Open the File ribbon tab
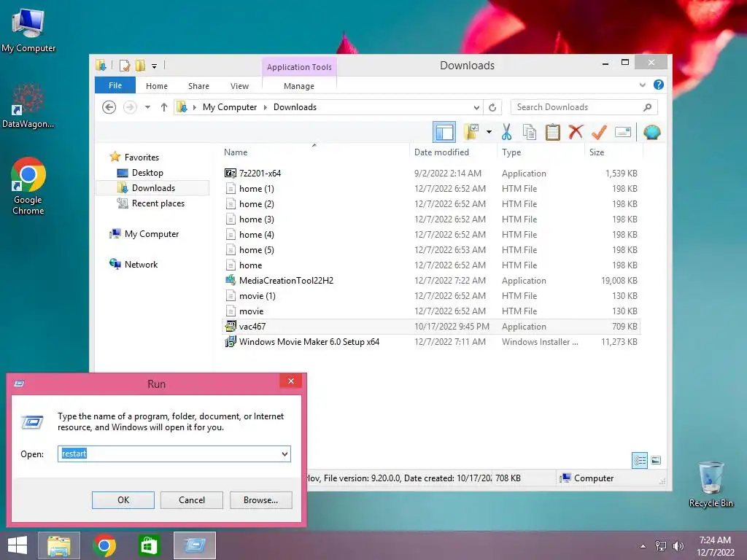 point(115,85)
